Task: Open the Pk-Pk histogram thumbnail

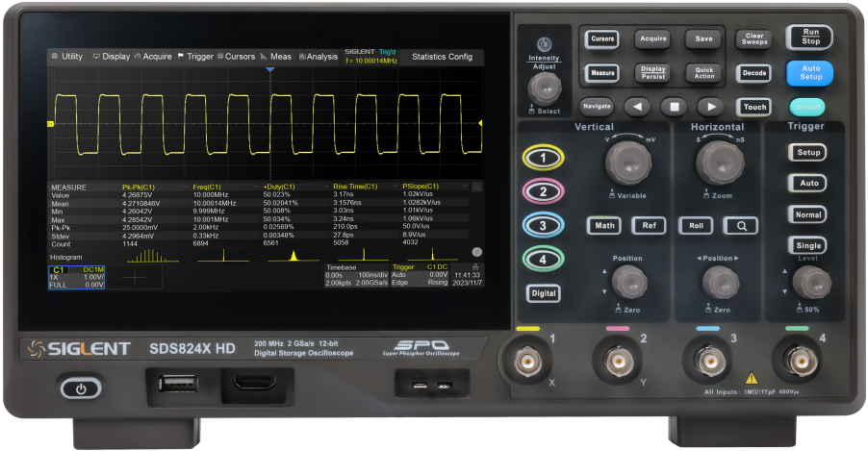Action: [153, 256]
